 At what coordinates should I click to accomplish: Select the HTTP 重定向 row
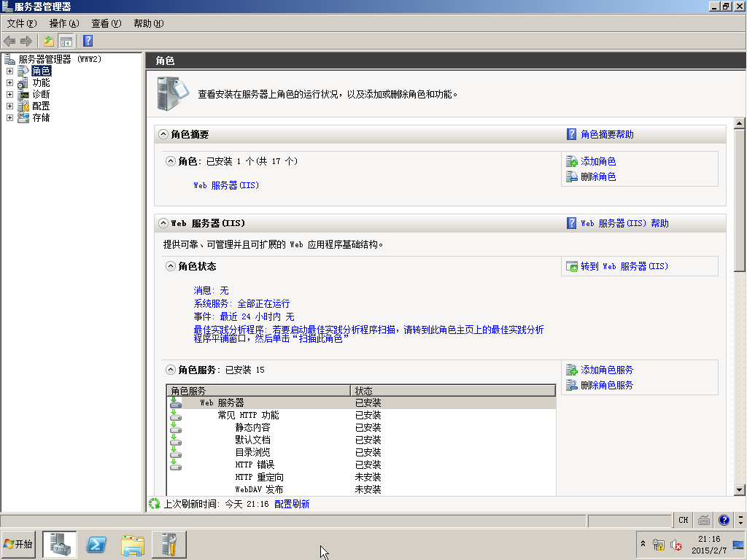click(x=362, y=477)
